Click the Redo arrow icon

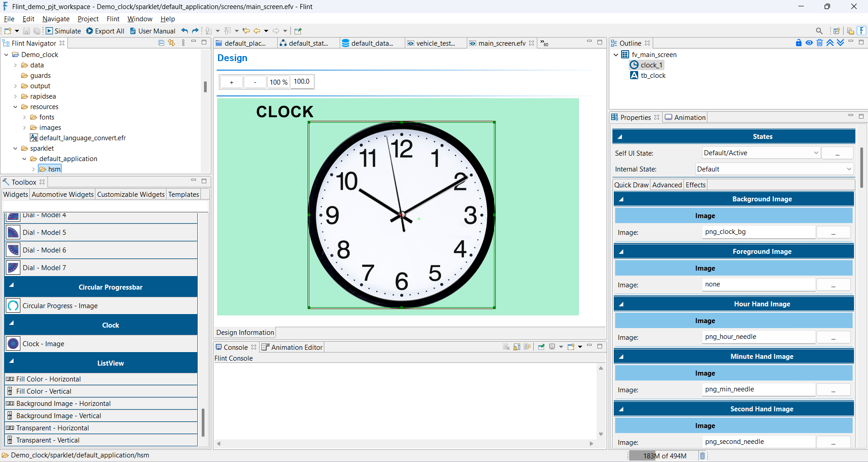(194, 31)
